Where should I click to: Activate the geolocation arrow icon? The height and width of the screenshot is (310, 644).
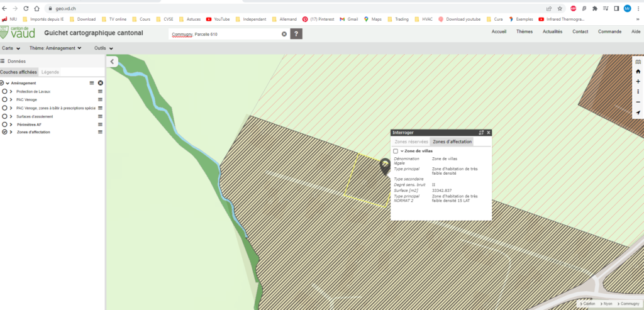click(638, 113)
